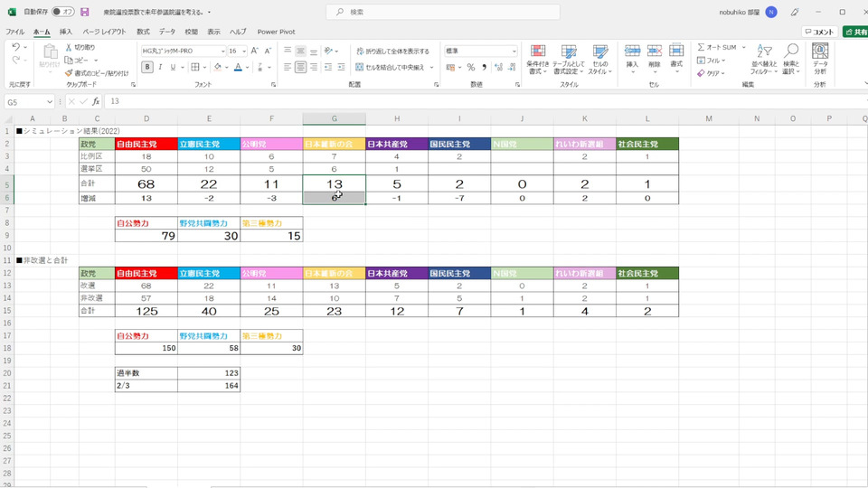The width and height of the screenshot is (868, 488).
Task: Toggle Underline formatting
Action: coord(173,67)
